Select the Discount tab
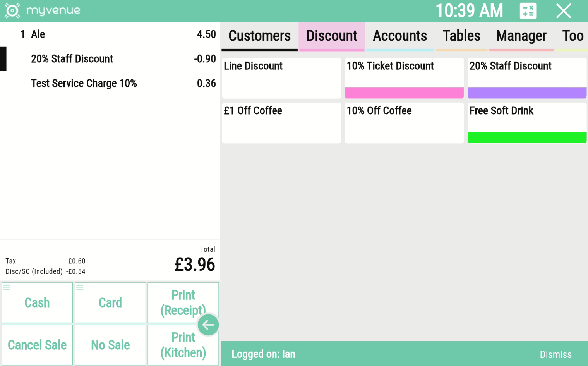 point(332,36)
